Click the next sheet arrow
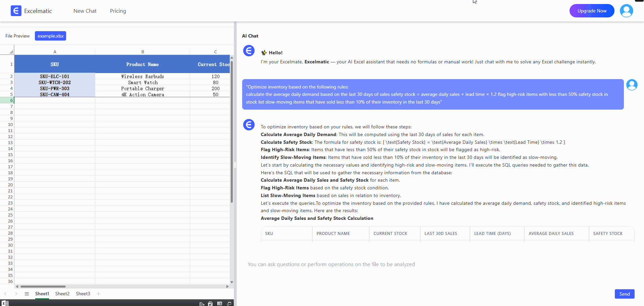The image size is (644, 306). coord(16,294)
